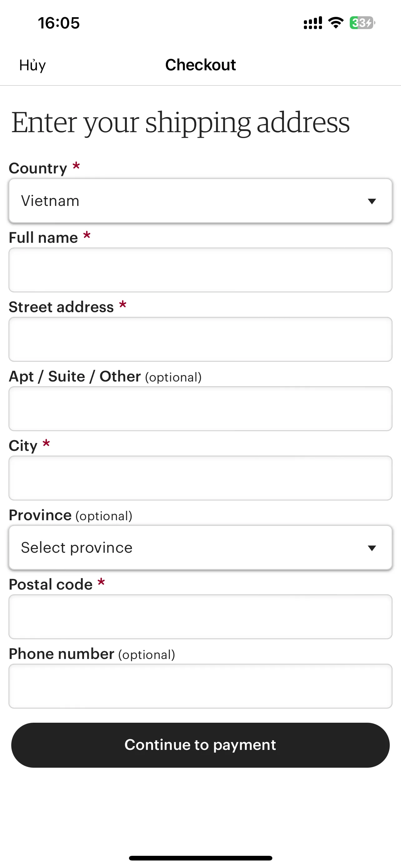
Task: Tap the Province (optional) label
Action: [70, 515]
